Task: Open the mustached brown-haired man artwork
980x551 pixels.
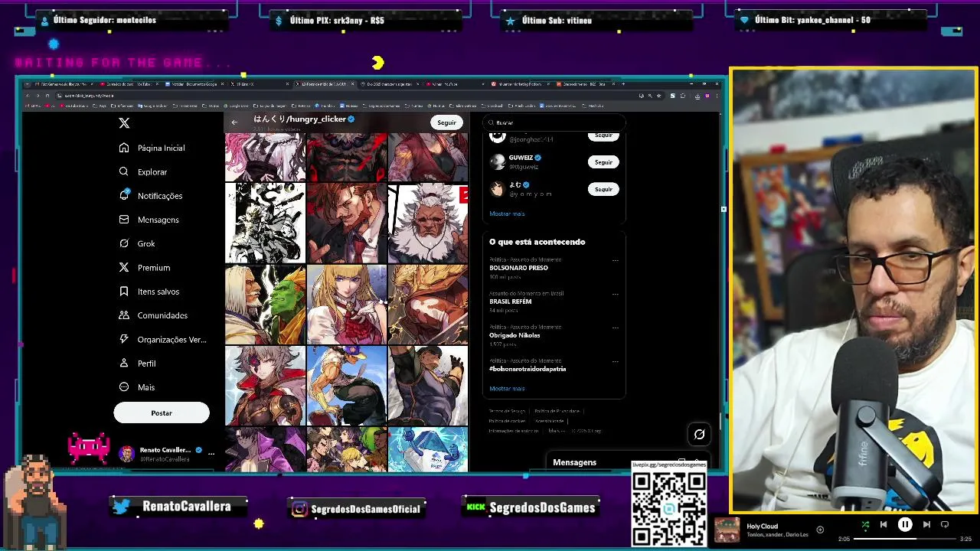Action: [x=347, y=223]
